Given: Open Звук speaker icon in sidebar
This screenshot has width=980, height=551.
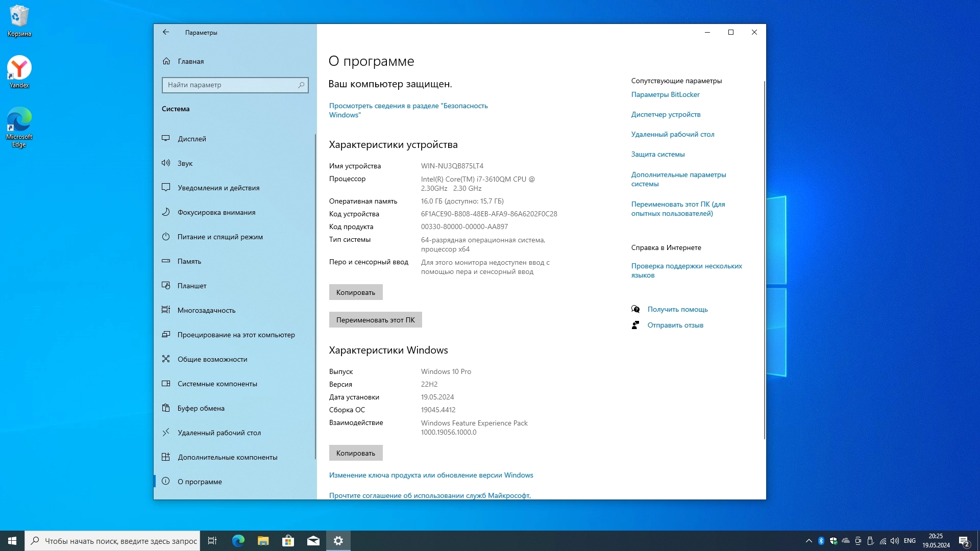Looking at the screenshot, I should [166, 163].
